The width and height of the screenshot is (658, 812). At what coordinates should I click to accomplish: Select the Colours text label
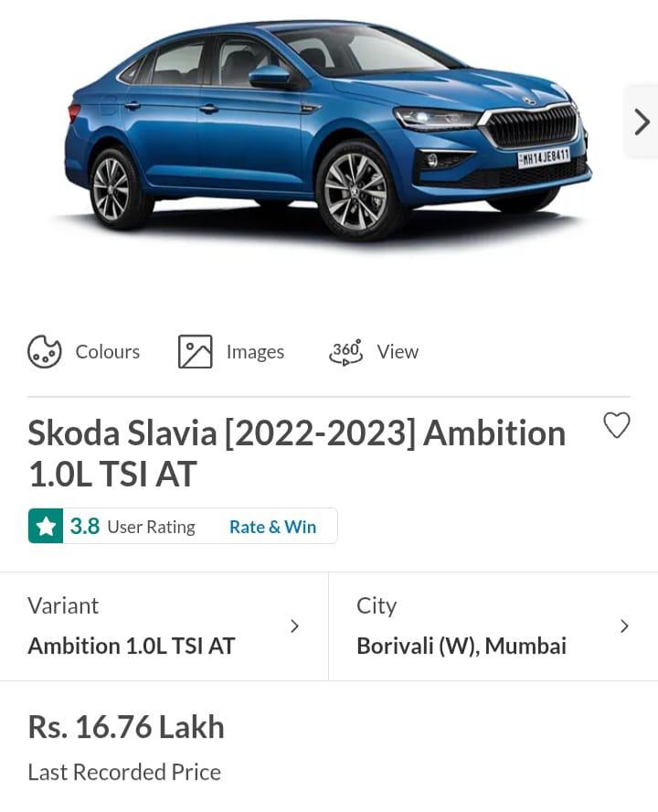(108, 352)
